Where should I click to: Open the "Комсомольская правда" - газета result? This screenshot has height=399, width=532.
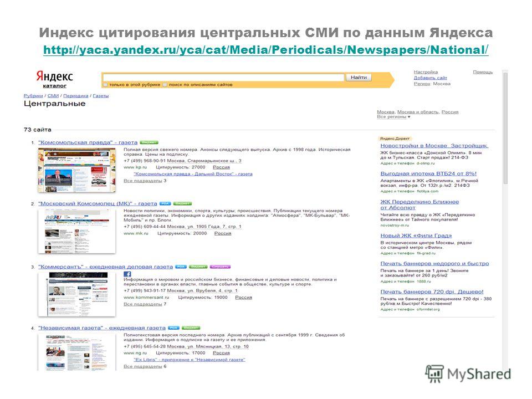(88, 142)
